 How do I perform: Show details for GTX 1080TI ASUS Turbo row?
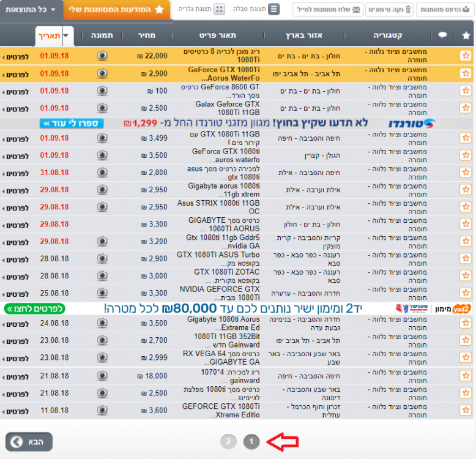[15, 259]
